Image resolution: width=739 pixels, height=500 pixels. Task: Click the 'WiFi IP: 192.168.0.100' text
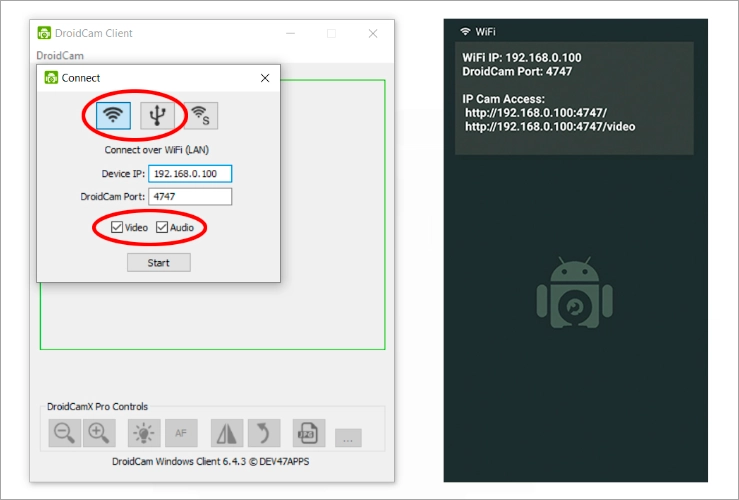tap(522, 57)
